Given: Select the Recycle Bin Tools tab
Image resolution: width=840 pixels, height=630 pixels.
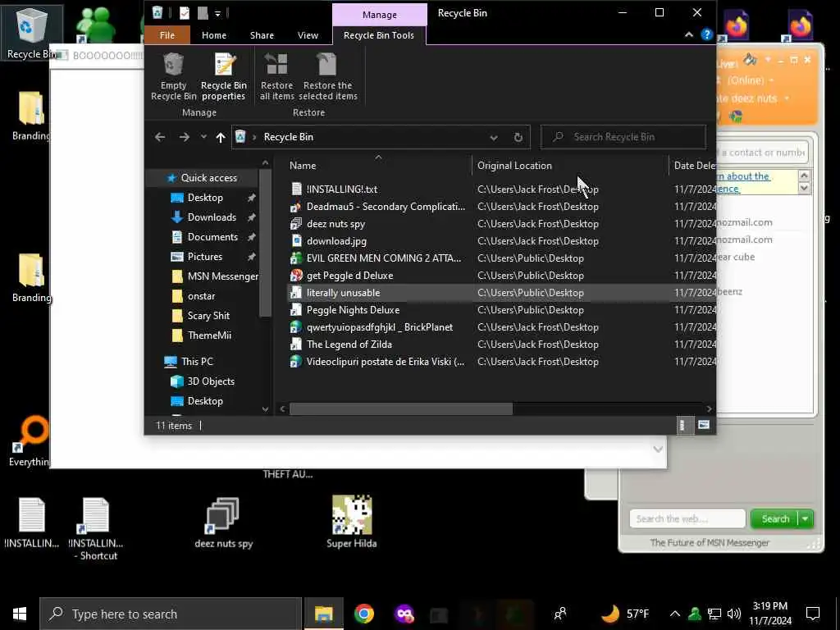Looking at the screenshot, I should point(379,35).
